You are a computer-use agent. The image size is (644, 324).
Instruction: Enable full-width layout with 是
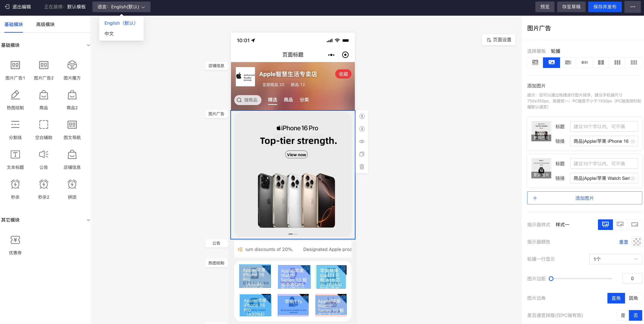tap(623, 315)
